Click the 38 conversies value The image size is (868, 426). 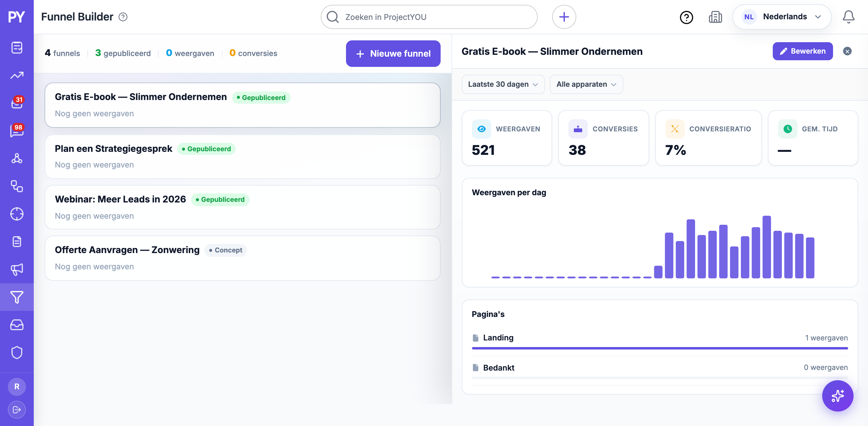[577, 150]
